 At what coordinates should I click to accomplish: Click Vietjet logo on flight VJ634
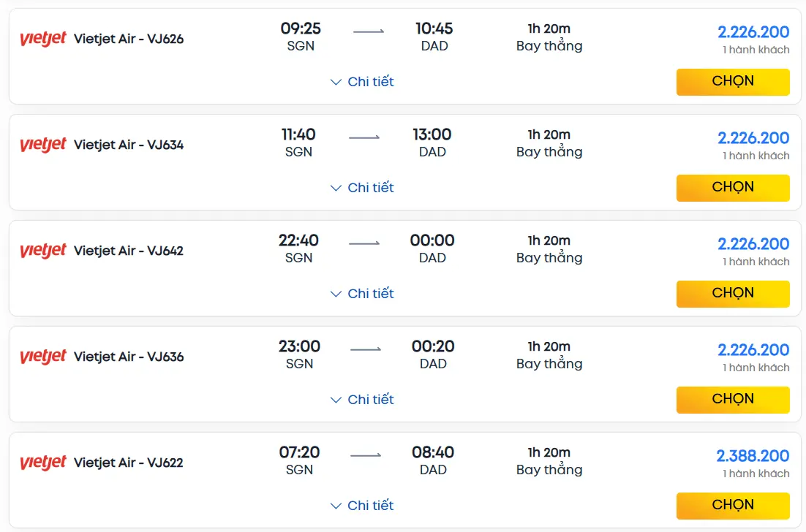43,145
